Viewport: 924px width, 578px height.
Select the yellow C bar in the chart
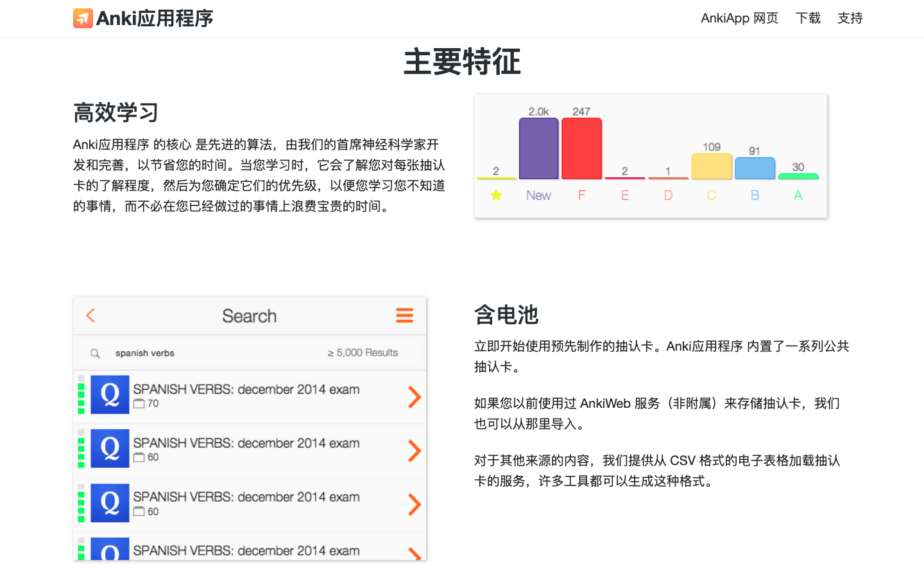point(712,166)
